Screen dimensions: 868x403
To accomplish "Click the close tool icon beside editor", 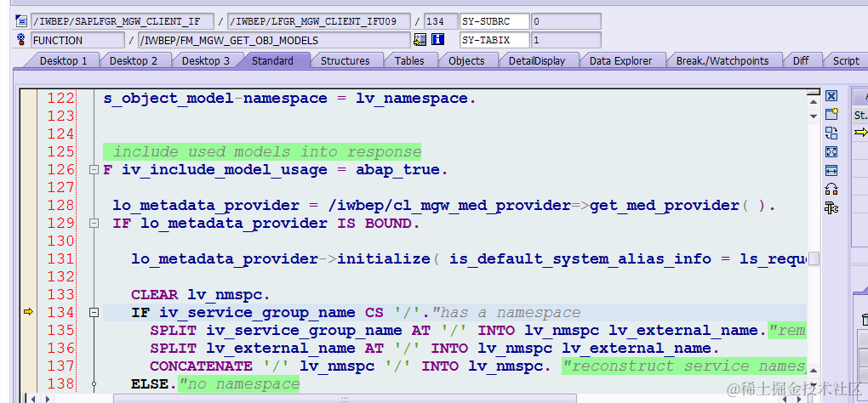I will coord(831,95).
